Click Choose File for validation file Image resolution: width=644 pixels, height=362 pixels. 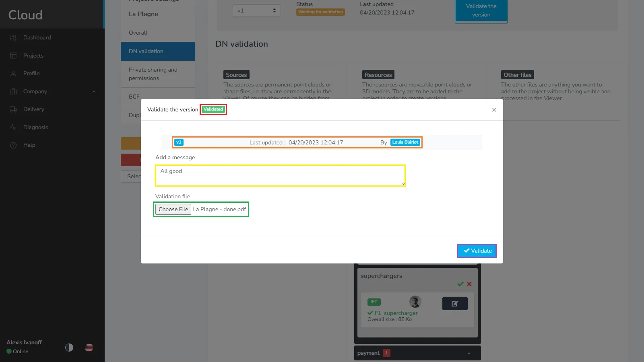pyautogui.click(x=173, y=209)
